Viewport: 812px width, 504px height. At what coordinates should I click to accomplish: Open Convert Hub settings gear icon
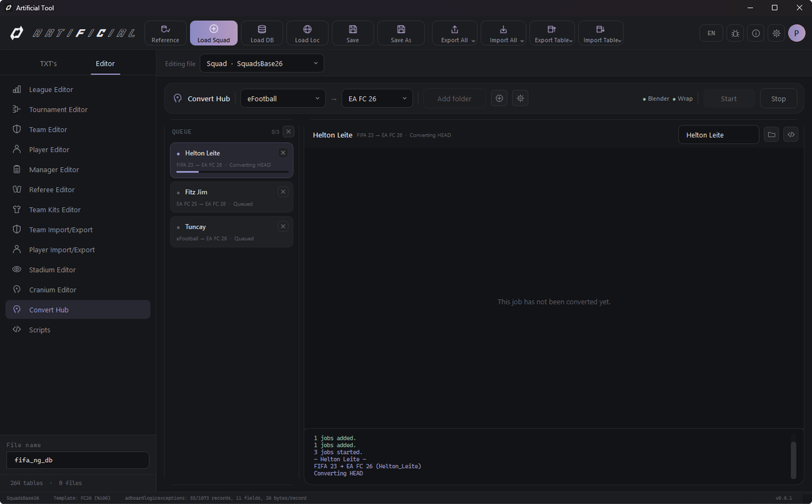pos(520,98)
